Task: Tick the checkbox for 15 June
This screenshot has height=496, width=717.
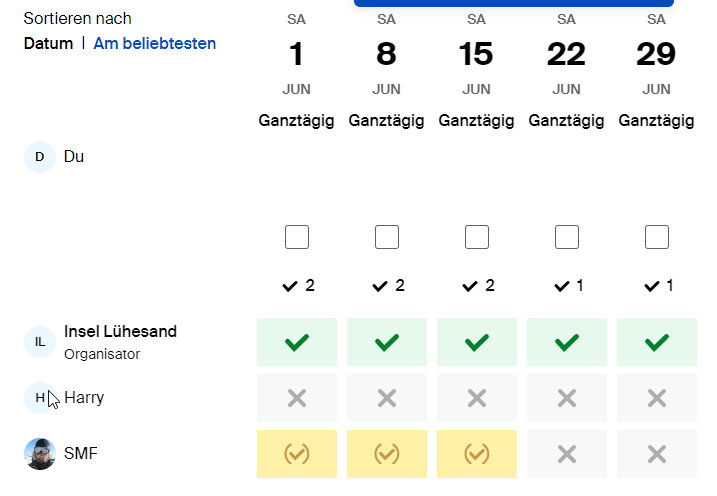Action: point(477,237)
